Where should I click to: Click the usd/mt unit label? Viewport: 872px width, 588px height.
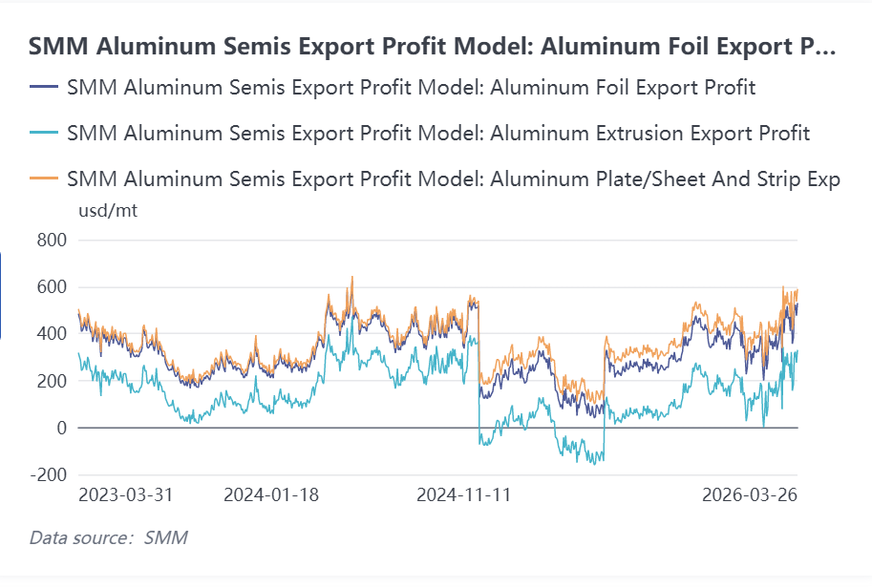(x=106, y=211)
